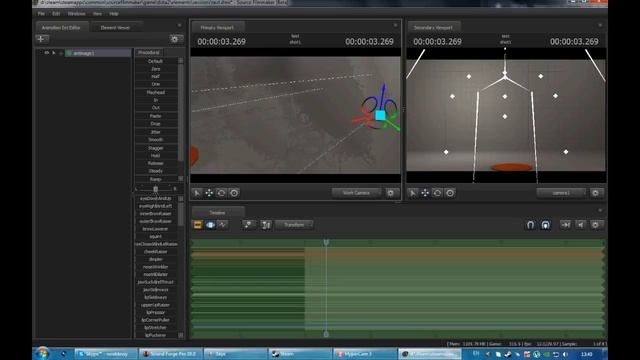Apply the Playhead procedural preset
Screen dimensions: 640x360
156,92
